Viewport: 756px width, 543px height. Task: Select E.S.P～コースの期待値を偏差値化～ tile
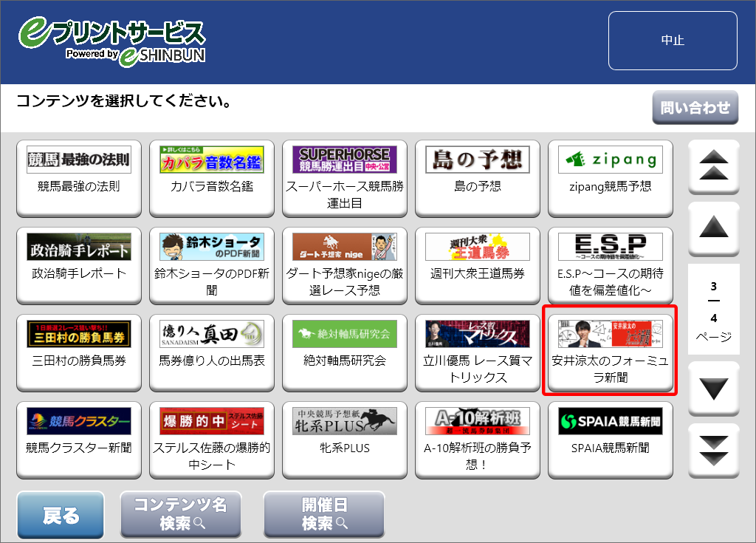click(x=611, y=266)
